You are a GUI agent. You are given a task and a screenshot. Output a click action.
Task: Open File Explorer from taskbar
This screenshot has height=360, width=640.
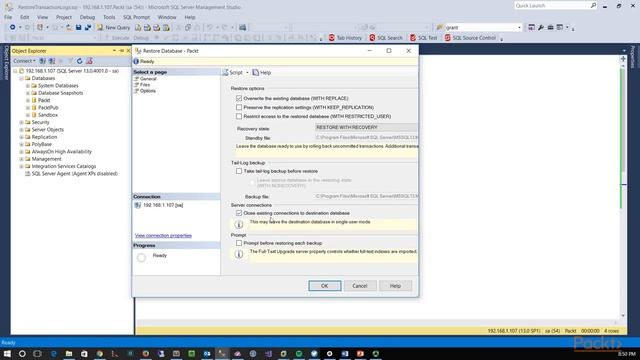[x=69, y=353]
